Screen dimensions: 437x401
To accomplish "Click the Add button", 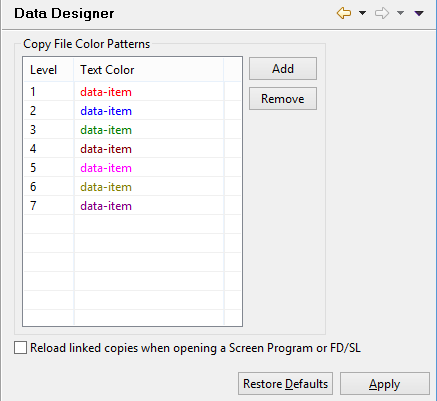I will click(x=283, y=69).
